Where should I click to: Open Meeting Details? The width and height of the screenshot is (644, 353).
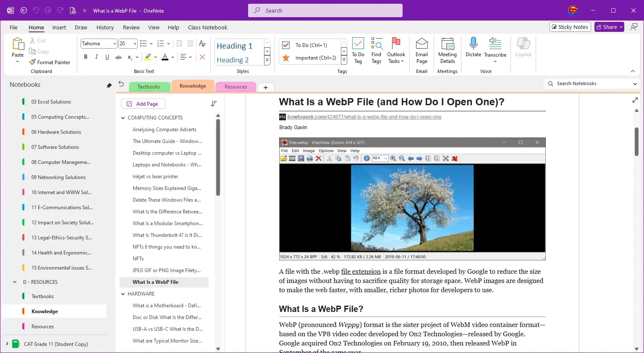447,50
